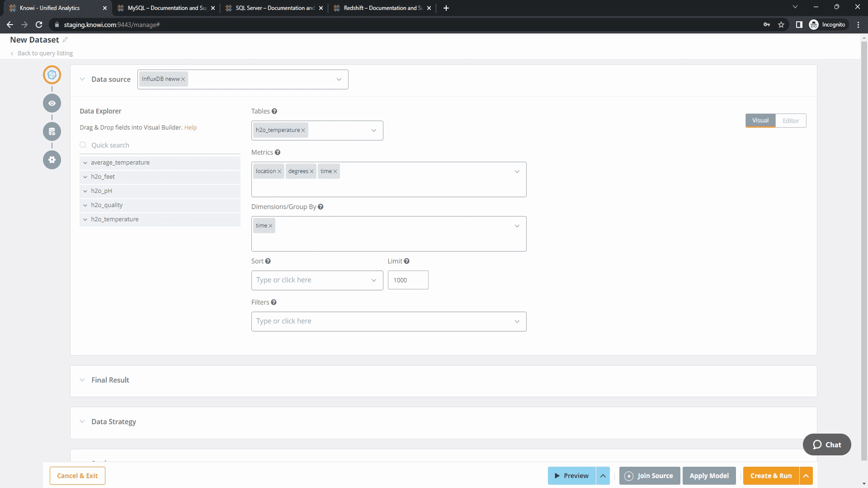Viewport: 868px width, 488px height.
Task: Click the pencil icon next to New Dataset
Action: [65, 40]
